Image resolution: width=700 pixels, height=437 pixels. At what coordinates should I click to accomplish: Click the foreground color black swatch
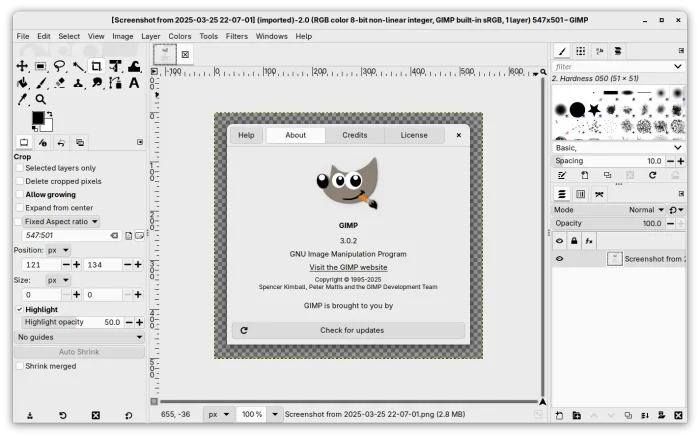click(x=38, y=117)
